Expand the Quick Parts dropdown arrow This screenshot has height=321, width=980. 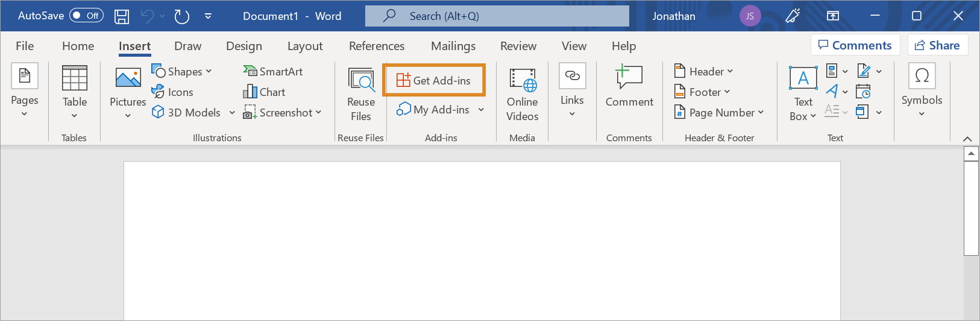(x=846, y=71)
